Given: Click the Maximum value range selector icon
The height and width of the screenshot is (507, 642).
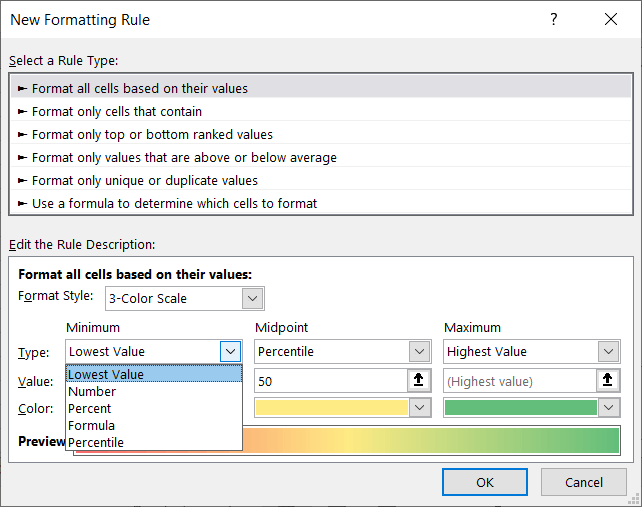Looking at the screenshot, I should (608, 380).
